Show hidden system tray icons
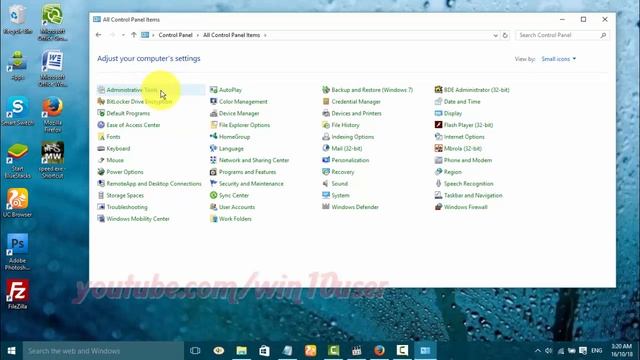This screenshot has height=360, width=640. tap(538, 351)
